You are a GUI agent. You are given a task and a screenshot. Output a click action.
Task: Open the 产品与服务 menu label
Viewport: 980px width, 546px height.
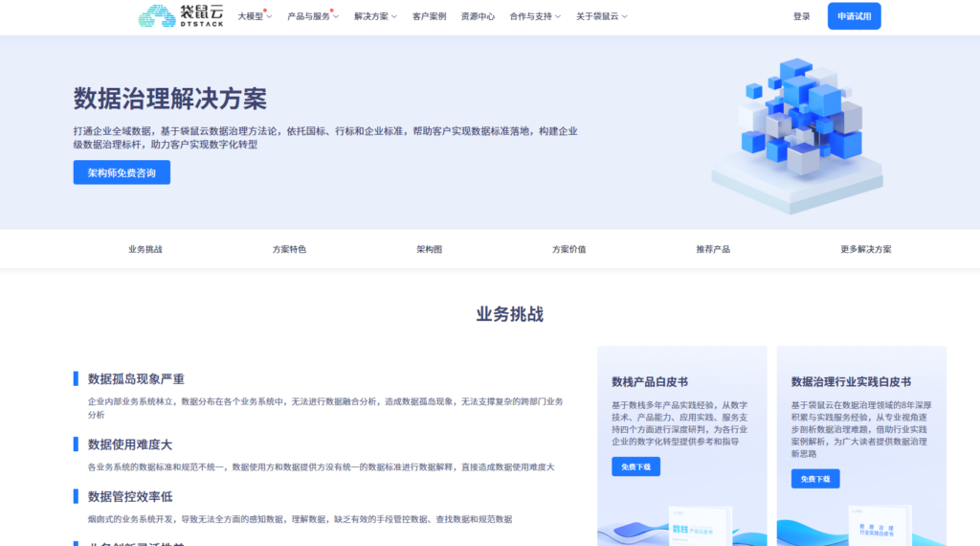tap(309, 16)
